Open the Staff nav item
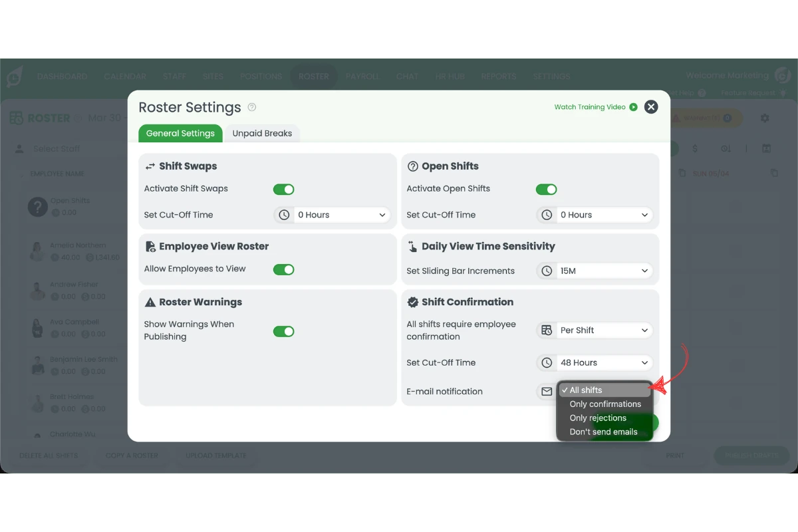The height and width of the screenshot is (532, 798). coord(174,76)
